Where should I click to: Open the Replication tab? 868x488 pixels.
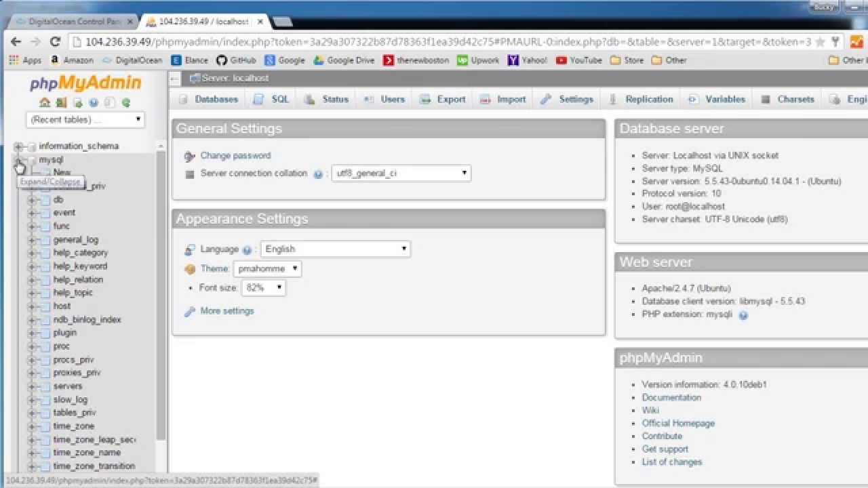click(x=641, y=100)
